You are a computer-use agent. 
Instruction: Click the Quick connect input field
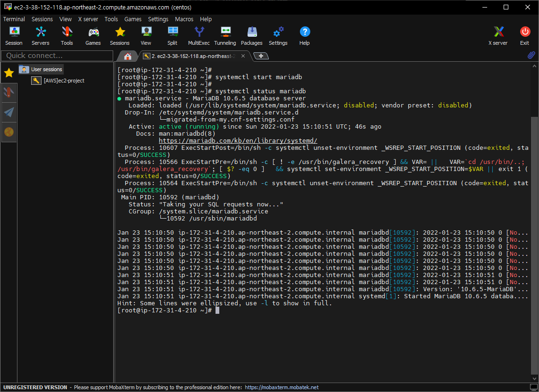tap(57, 56)
